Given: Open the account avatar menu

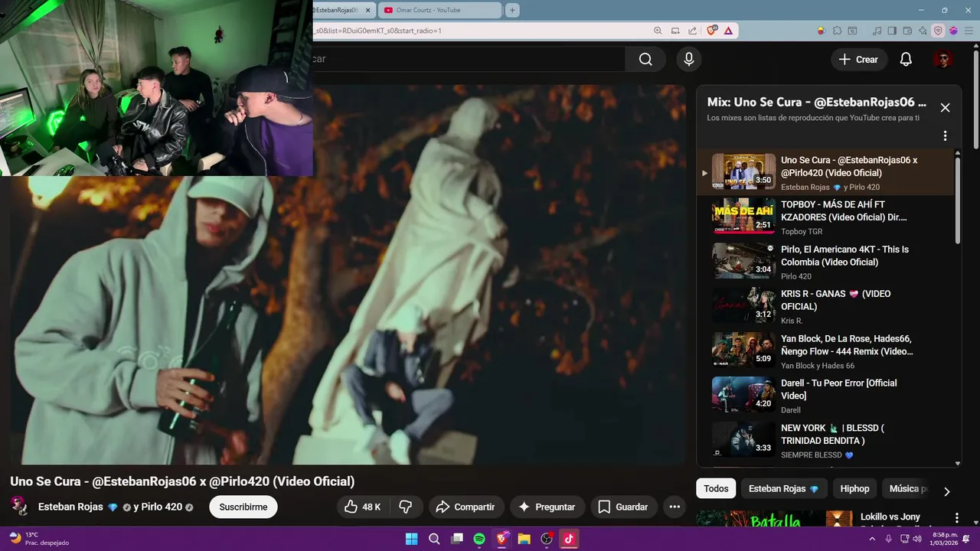Looking at the screenshot, I should pos(943,59).
